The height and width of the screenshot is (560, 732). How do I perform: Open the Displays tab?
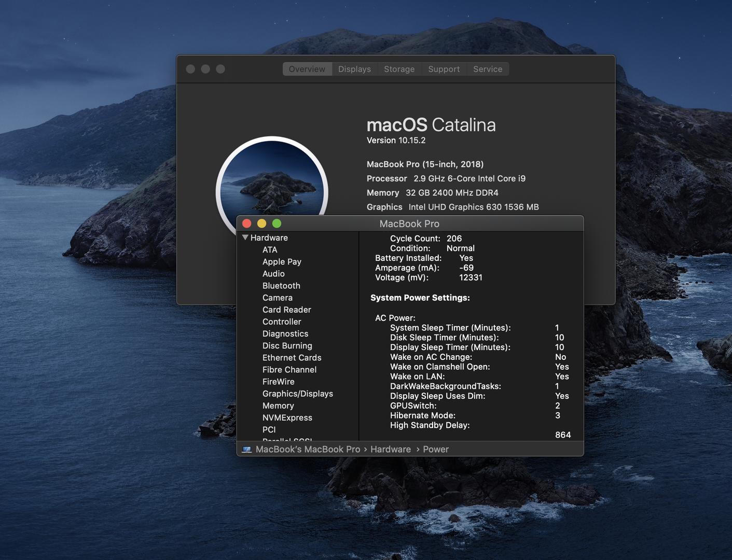coord(354,69)
